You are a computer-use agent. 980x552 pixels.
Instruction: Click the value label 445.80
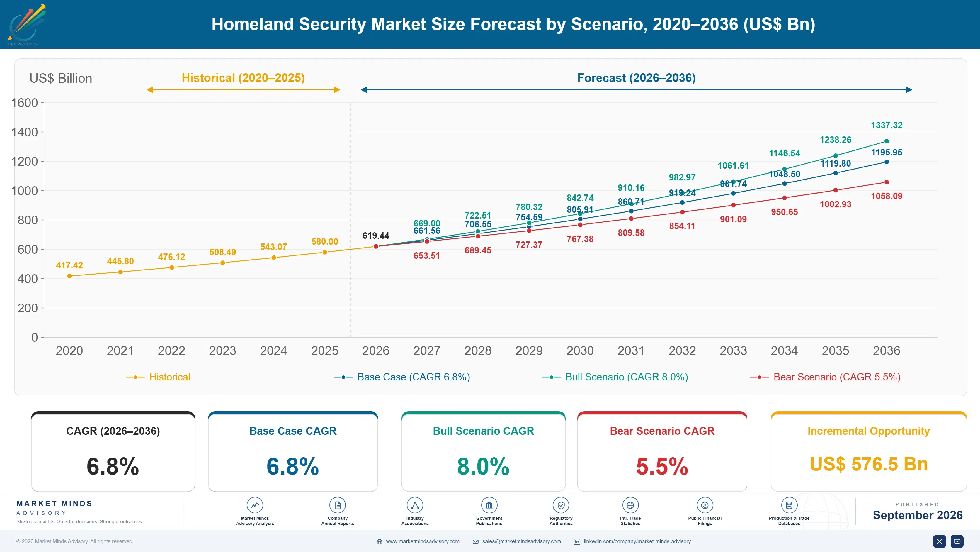pyautogui.click(x=120, y=261)
